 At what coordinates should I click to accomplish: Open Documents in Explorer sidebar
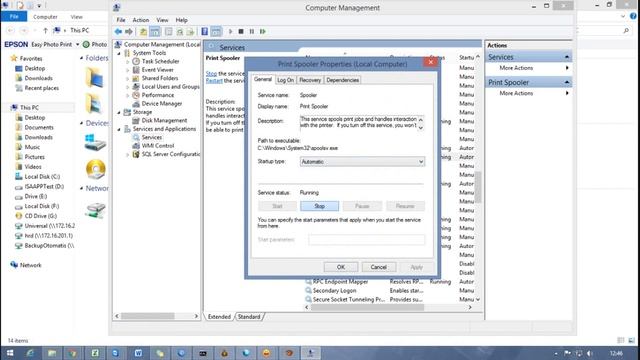point(39,127)
